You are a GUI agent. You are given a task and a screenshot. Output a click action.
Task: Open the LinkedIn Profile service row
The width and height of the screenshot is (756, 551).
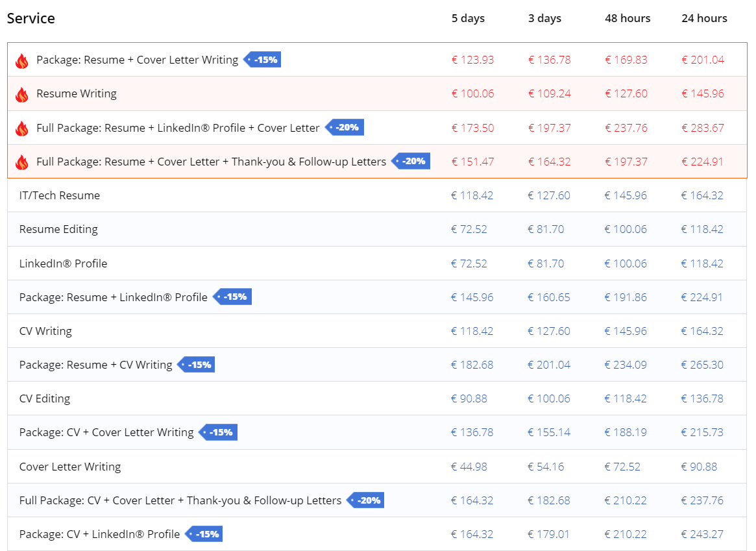click(63, 263)
